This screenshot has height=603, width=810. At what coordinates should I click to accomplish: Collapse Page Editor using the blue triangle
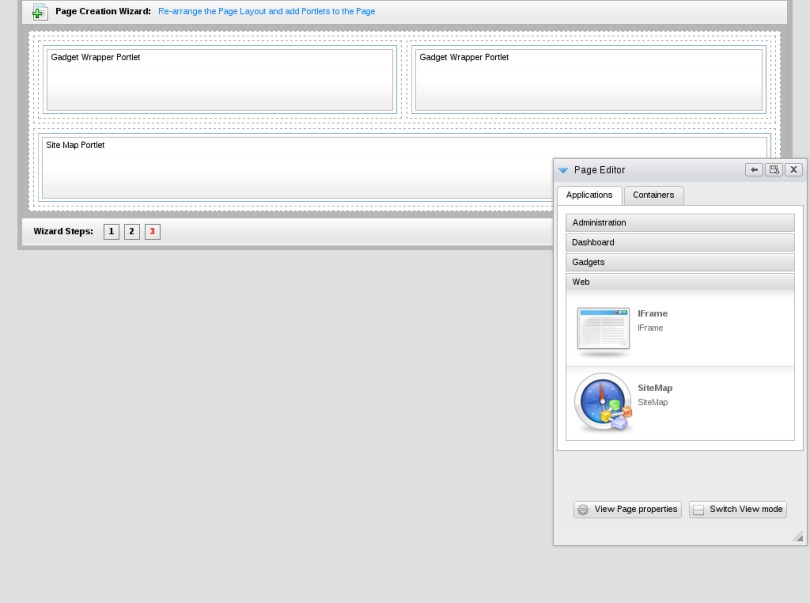(x=563, y=171)
